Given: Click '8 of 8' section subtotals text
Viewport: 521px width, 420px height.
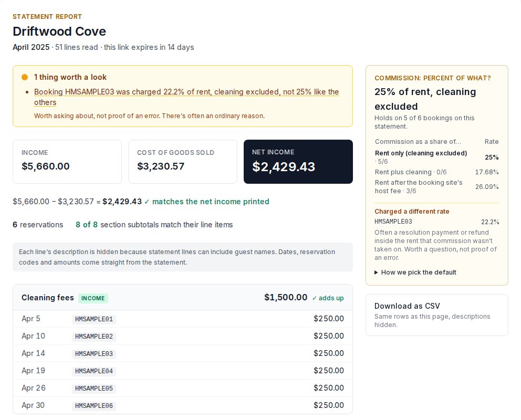Looking at the screenshot, I should 86,225.
